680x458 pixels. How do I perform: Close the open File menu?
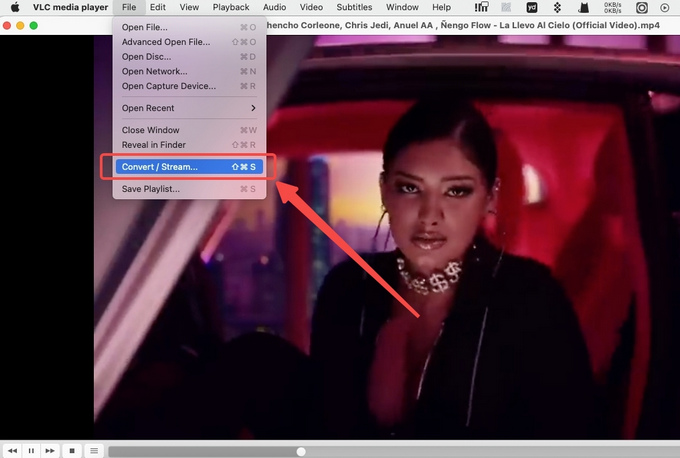point(129,7)
